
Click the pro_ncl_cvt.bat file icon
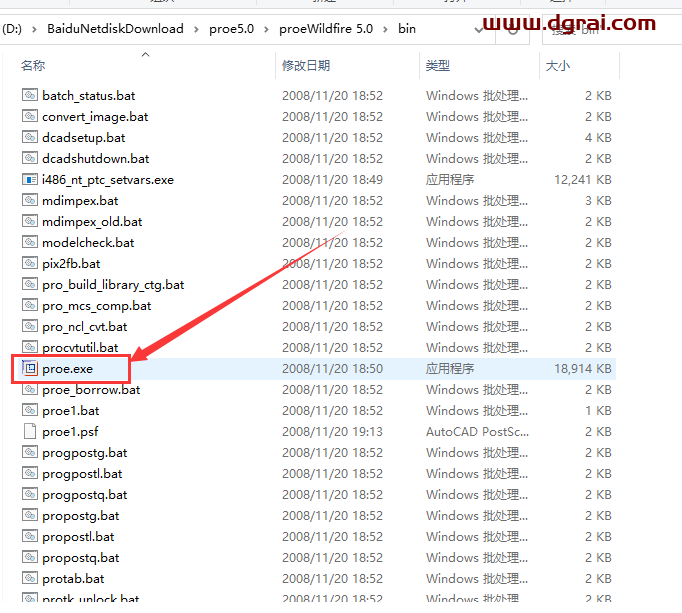[30, 326]
